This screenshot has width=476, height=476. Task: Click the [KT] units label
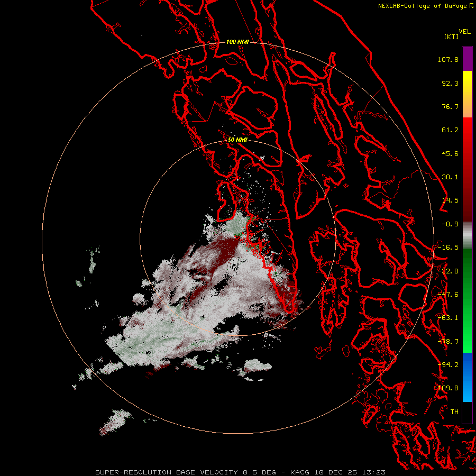click(x=452, y=36)
